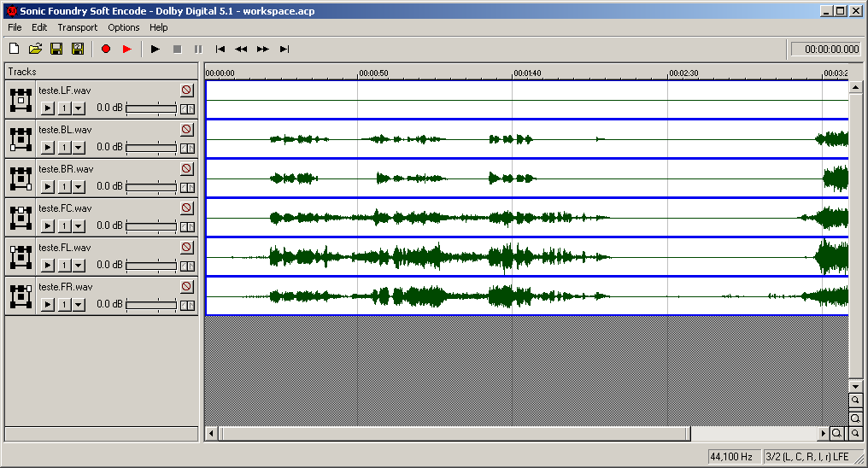Mute the teste.BR.wav track

click(186, 169)
